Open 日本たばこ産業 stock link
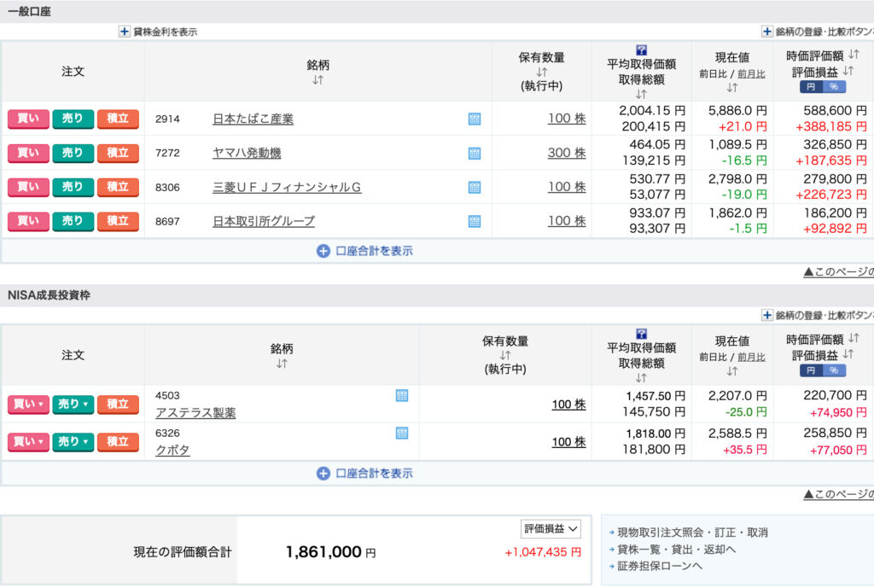 253,119
